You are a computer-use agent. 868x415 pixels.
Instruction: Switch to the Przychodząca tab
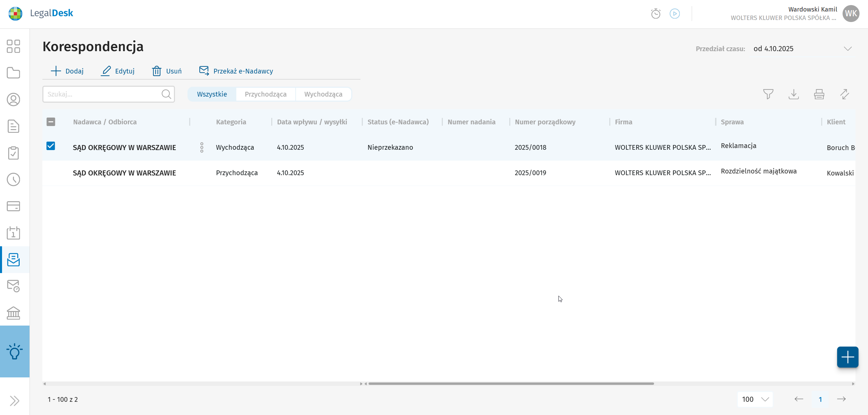coord(265,94)
